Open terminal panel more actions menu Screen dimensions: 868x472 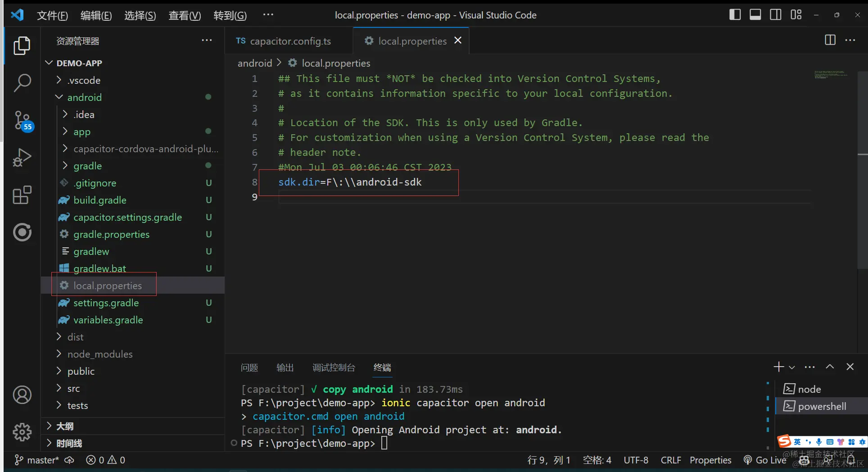pyautogui.click(x=809, y=367)
